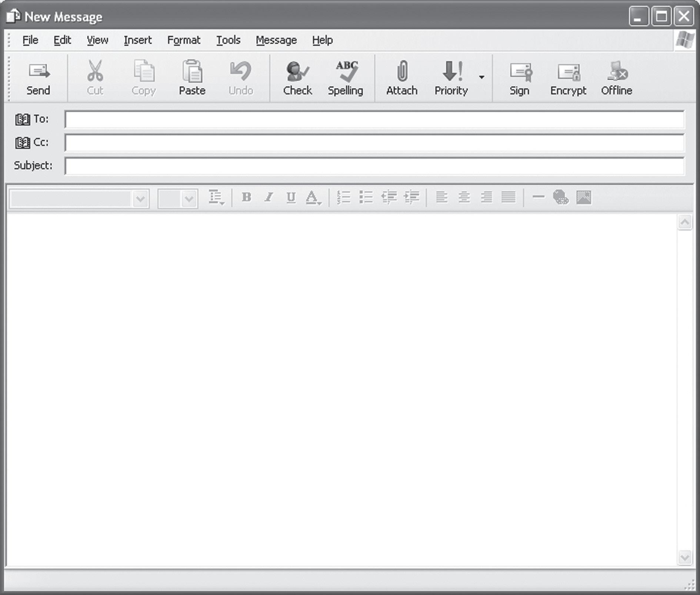Open the Edit menu
This screenshot has width=700, height=595.
62,40
